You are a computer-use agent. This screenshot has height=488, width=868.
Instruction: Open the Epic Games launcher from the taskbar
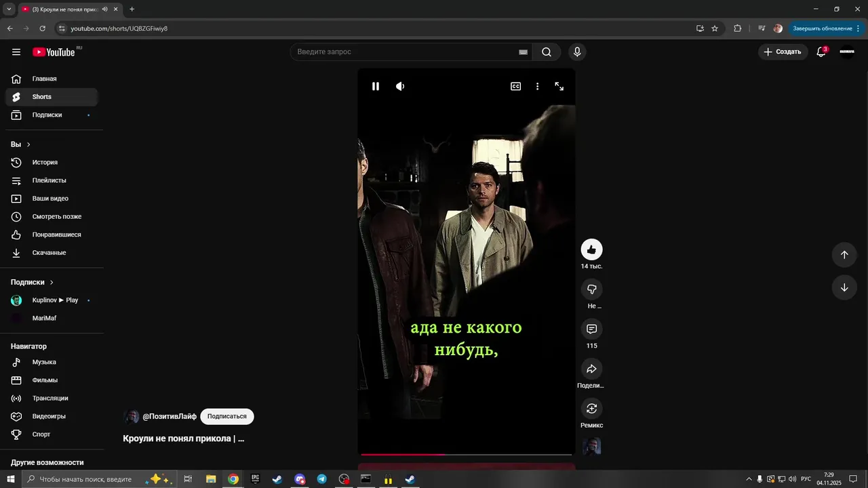[255, 479]
